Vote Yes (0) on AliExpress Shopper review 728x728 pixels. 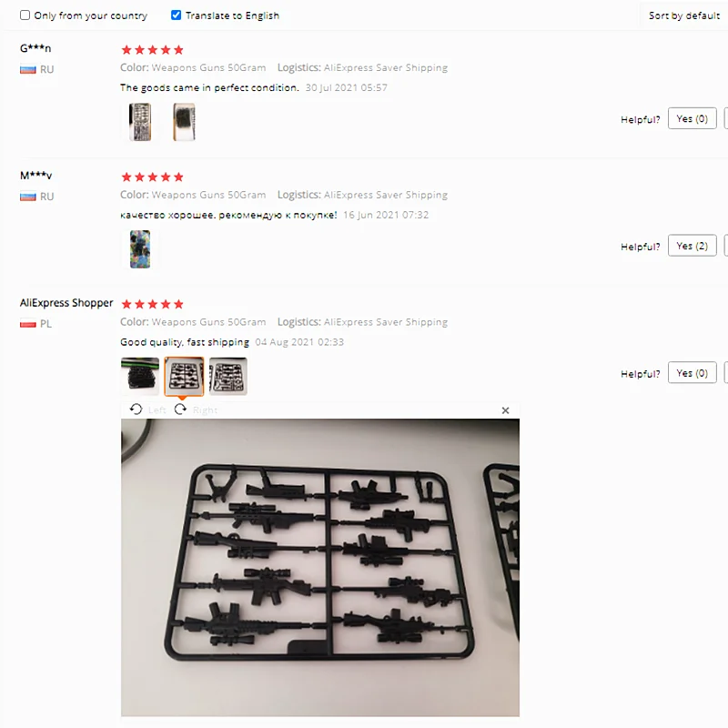tap(692, 373)
